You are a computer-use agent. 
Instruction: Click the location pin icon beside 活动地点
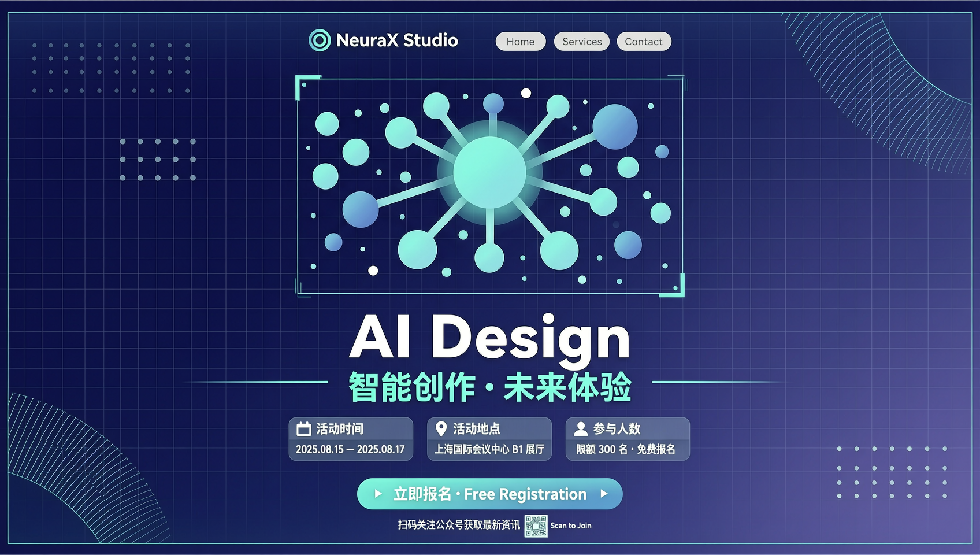pos(441,428)
